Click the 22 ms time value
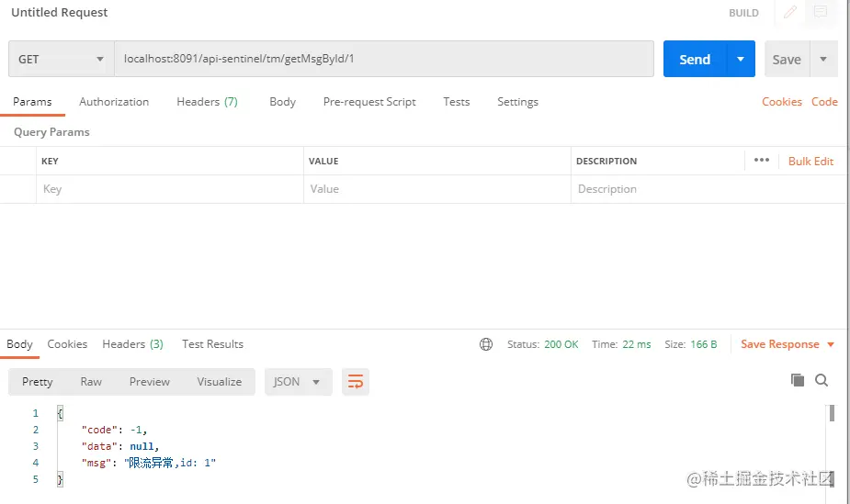Viewport: 850px width, 504px height. pos(637,344)
